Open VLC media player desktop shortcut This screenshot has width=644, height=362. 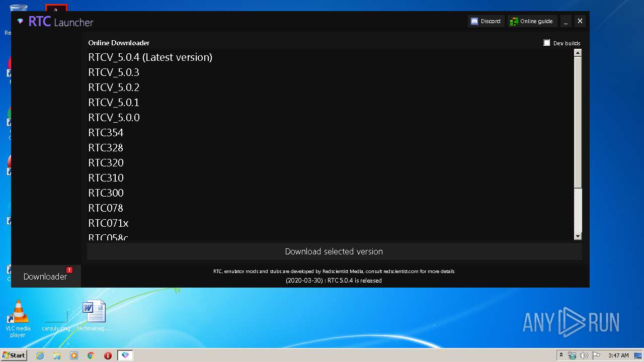(18, 319)
